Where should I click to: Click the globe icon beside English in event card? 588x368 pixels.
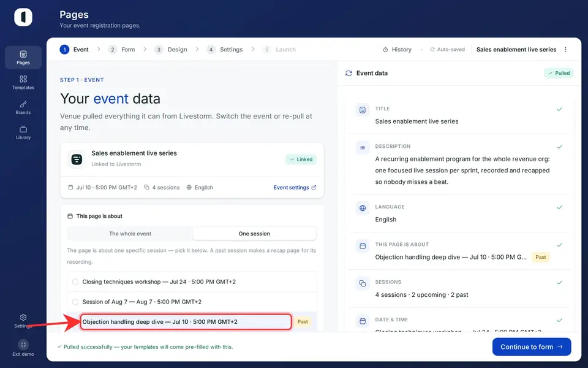[x=189, y=188]
